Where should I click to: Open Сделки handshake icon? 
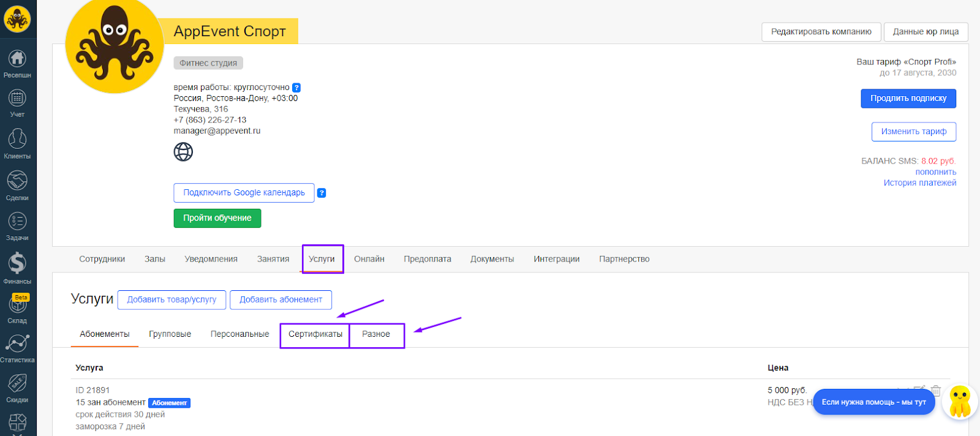point(17,181)
